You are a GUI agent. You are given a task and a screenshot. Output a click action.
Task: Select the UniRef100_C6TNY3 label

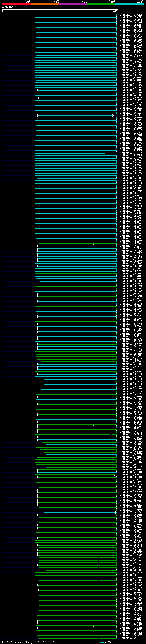point(131,32)
